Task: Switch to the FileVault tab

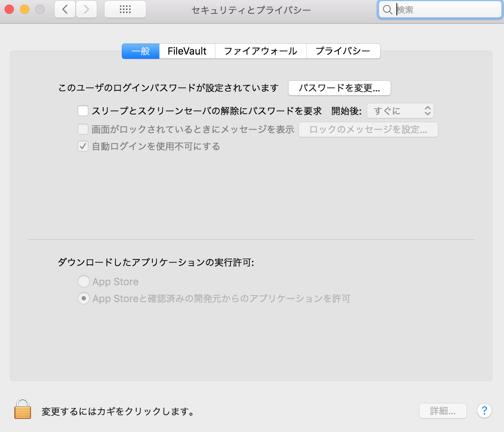Action: [x=187, y=51]
